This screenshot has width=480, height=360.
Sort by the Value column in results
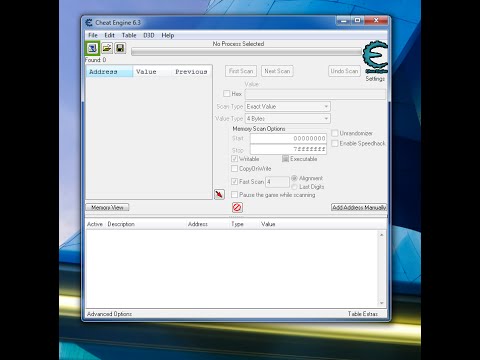pyautogui.click(x=152, y=72)
